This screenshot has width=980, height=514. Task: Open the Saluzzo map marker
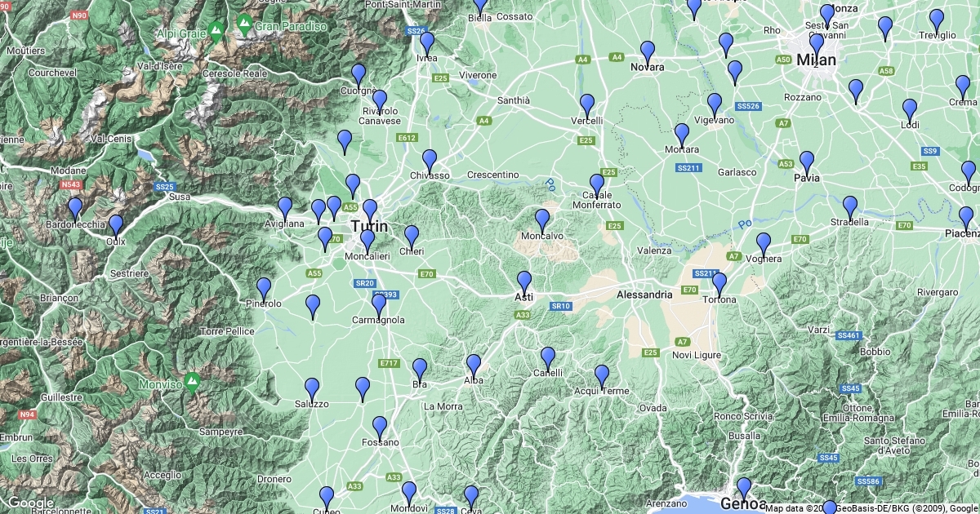312,391
